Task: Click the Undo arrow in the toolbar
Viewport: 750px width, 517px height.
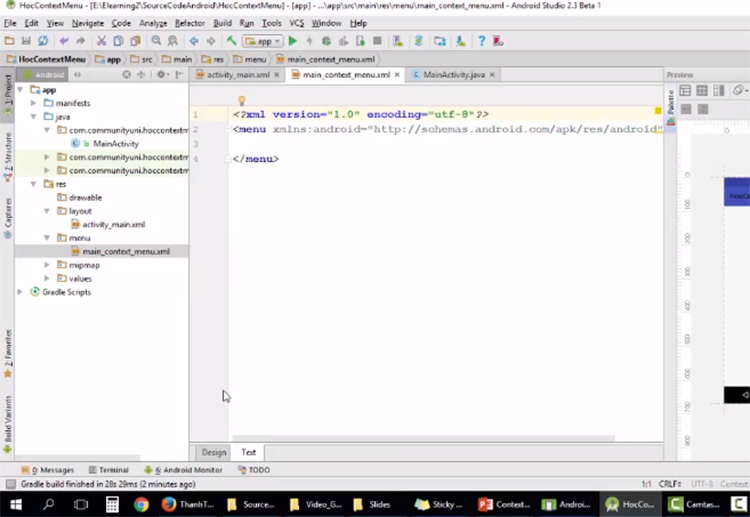Action: click(x=64, y=41)
